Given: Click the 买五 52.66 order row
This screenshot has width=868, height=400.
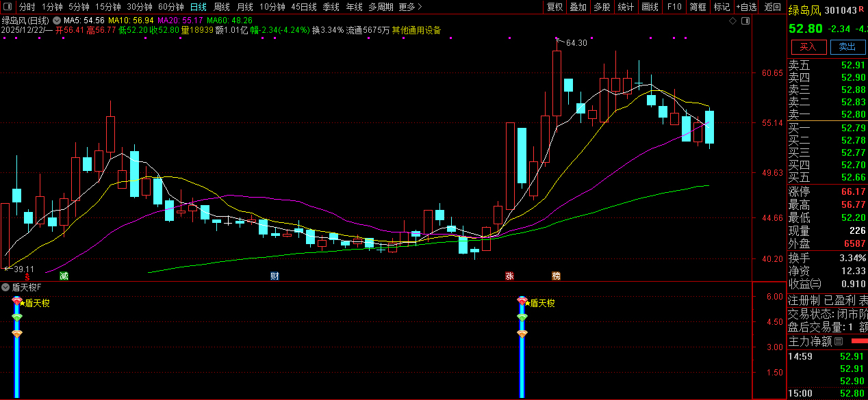Looking at the screenshot, I should pyautogui.click(x=828, y=177).
